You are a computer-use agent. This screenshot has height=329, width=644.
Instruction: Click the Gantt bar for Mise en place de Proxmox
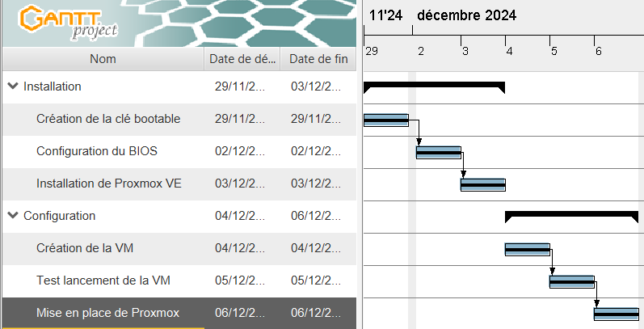pyautogui.click(x=616, y=314)
